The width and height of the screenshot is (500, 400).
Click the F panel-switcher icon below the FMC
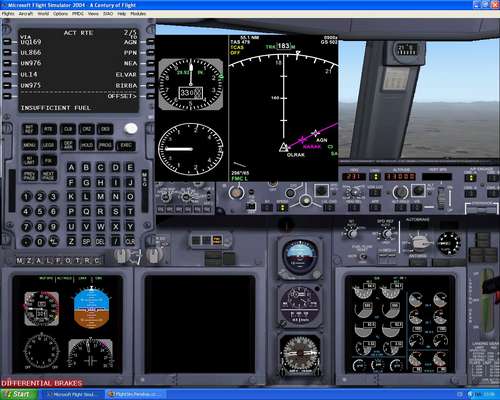pos(58,260)
